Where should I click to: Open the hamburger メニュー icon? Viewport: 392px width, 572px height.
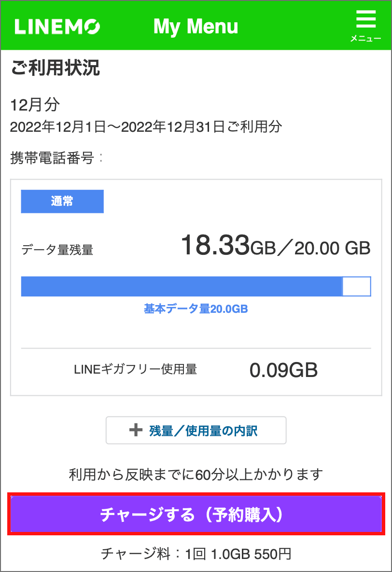click(x=366, y=19)
